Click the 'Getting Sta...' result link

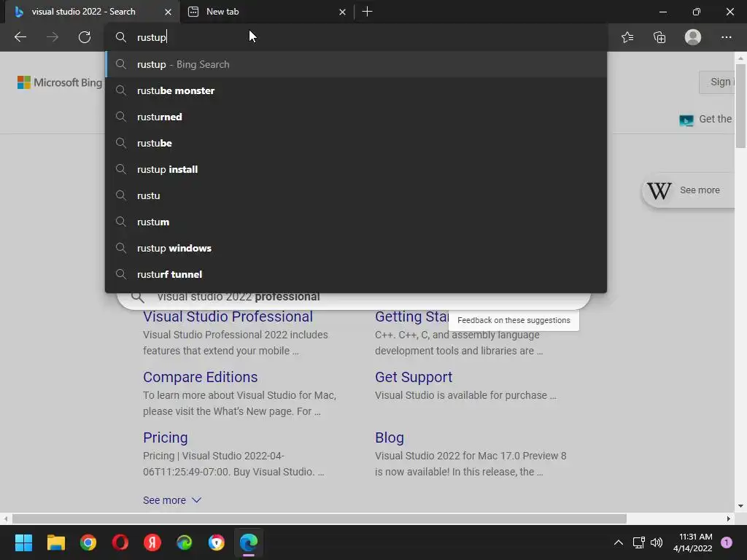tap(411, 316)
